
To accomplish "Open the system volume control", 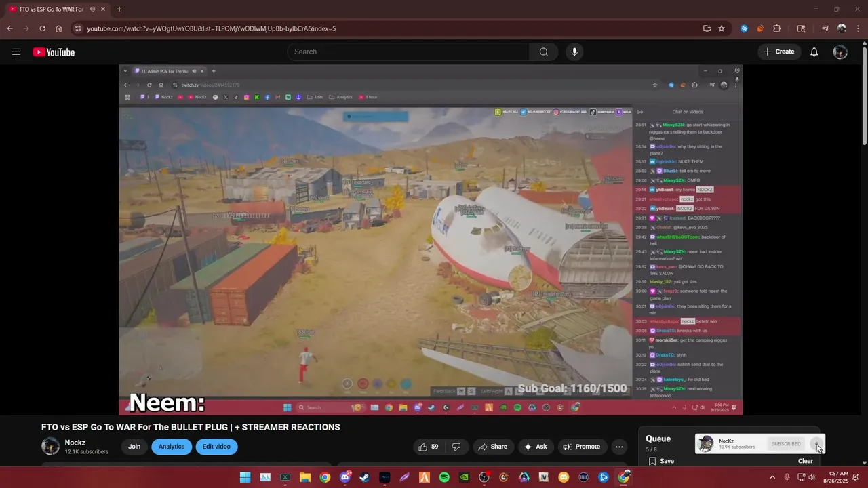I will (812, 477).
